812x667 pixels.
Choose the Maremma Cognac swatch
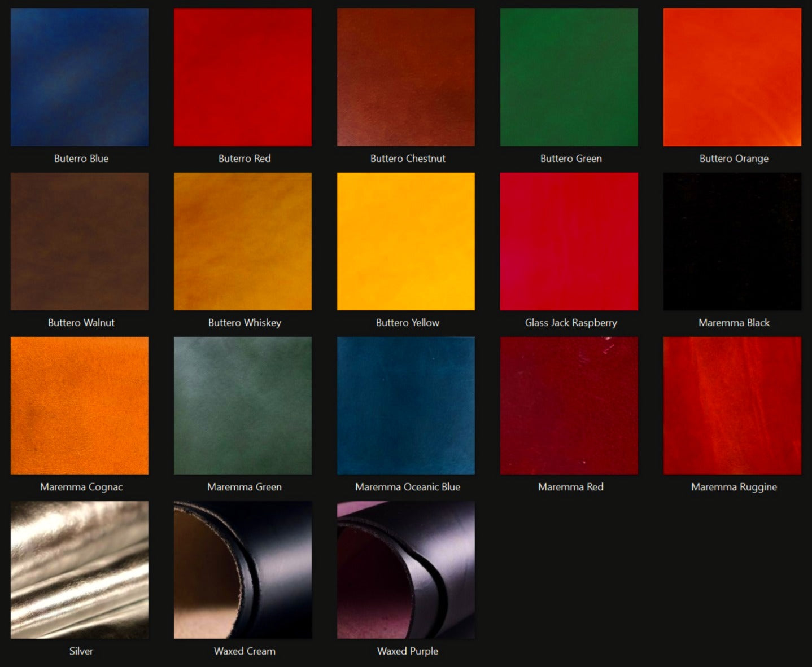point(80,406)
